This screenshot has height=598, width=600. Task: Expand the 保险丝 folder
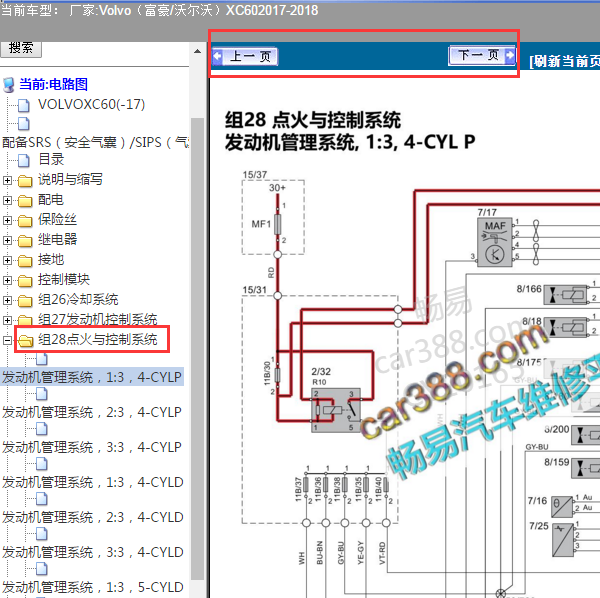(x=7, y=220)
